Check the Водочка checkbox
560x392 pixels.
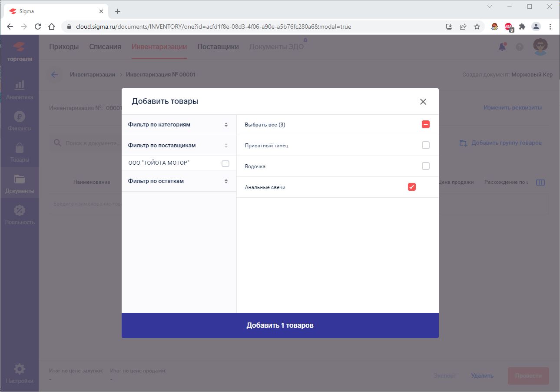coord(425,166)
